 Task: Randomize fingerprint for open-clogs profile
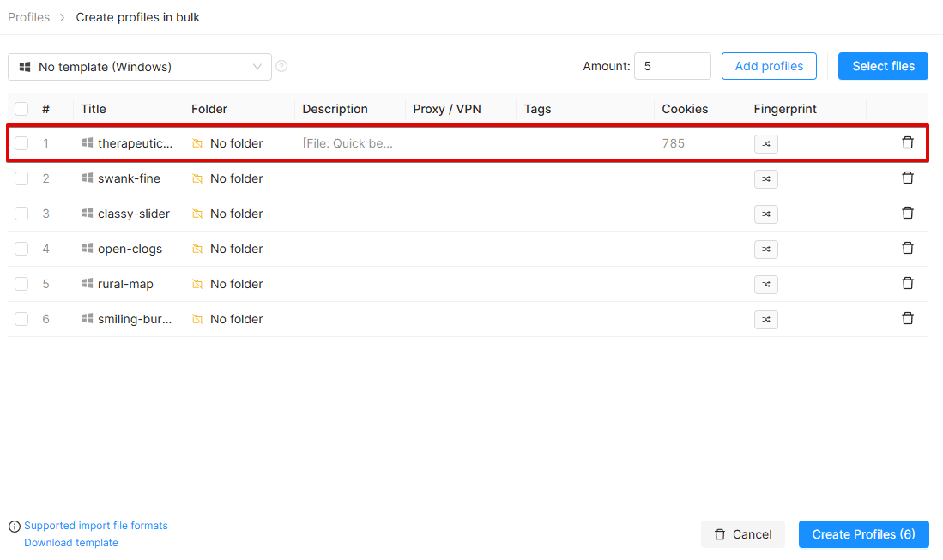(x=765, y=250)
